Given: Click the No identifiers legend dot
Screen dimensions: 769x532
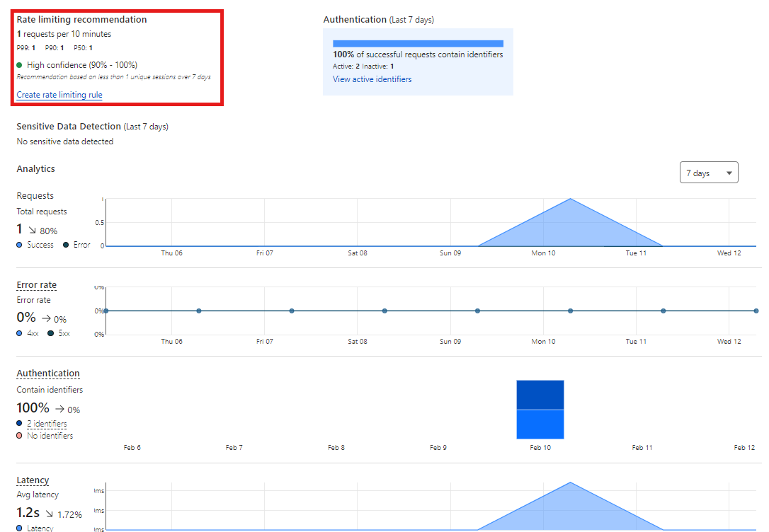Looking at the screenshot, I should point(20,436).
